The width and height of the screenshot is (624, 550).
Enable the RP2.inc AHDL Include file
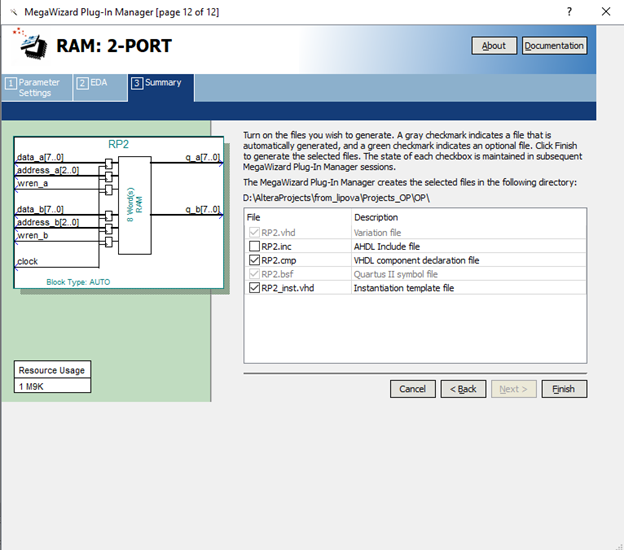(254, 246)
